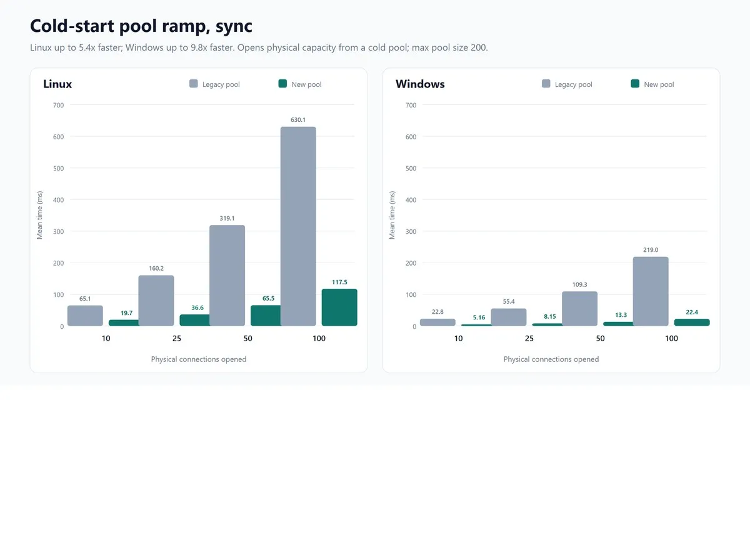Click the 8.15 value label

pyautogui.click(x=550, y=316)
